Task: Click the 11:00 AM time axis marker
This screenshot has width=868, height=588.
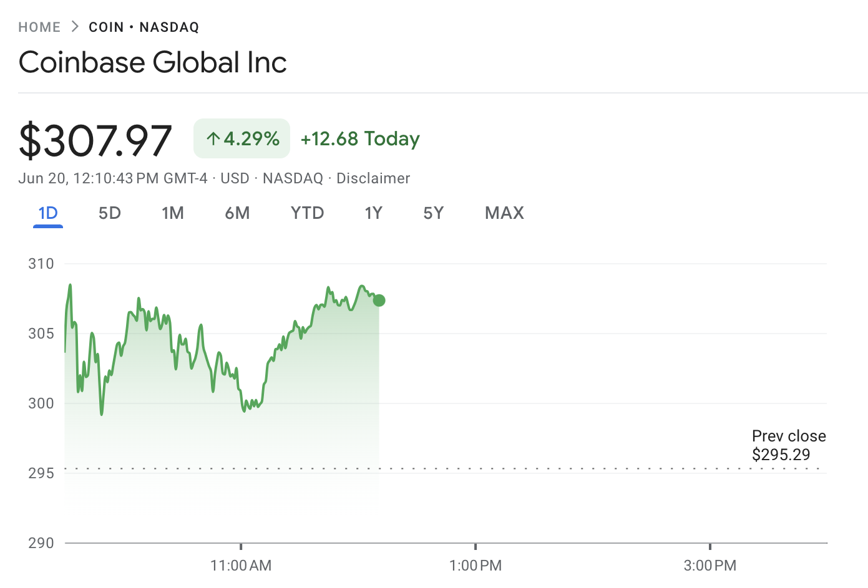Action: tap(241, 566)
